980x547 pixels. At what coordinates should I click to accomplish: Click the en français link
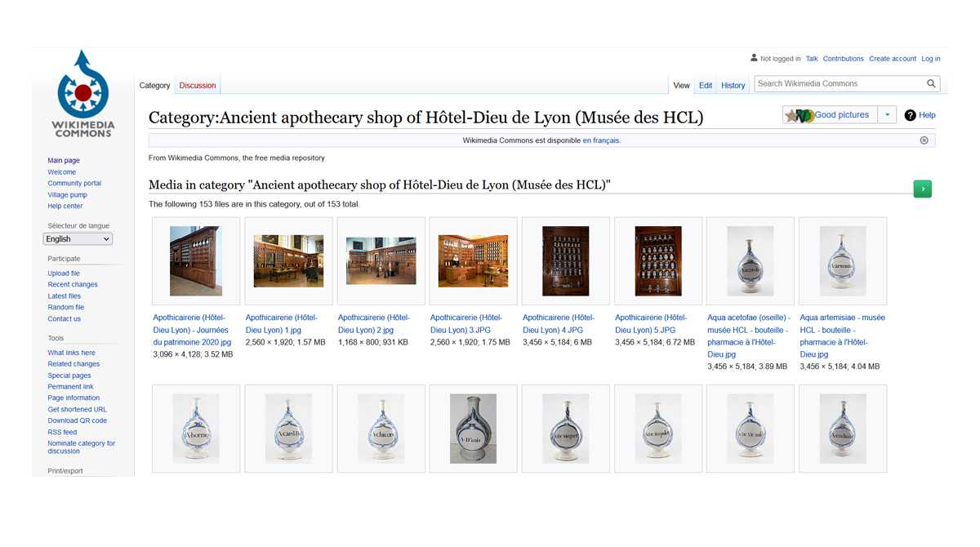[x=601, y=140]
